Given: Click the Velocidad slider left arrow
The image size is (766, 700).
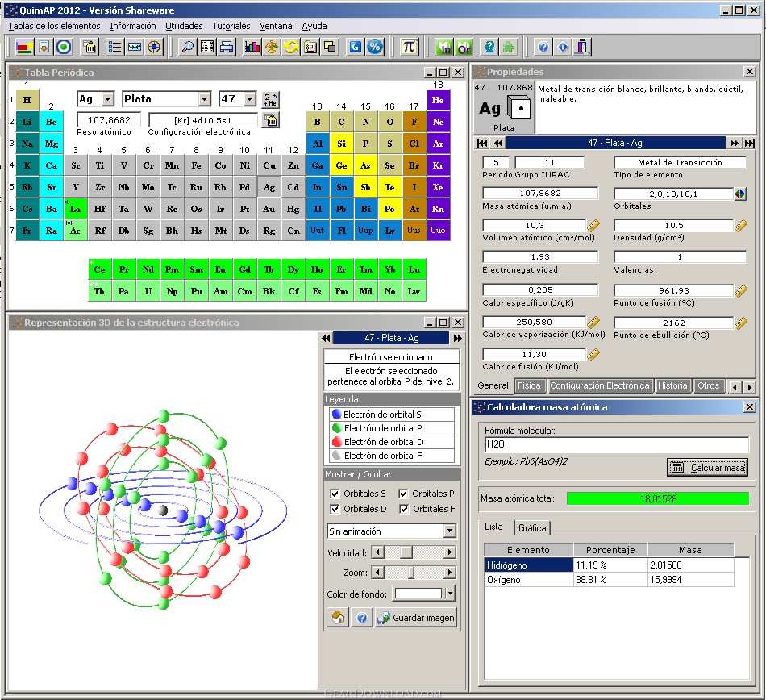Looking at the screenshot, I should [377, 552].
